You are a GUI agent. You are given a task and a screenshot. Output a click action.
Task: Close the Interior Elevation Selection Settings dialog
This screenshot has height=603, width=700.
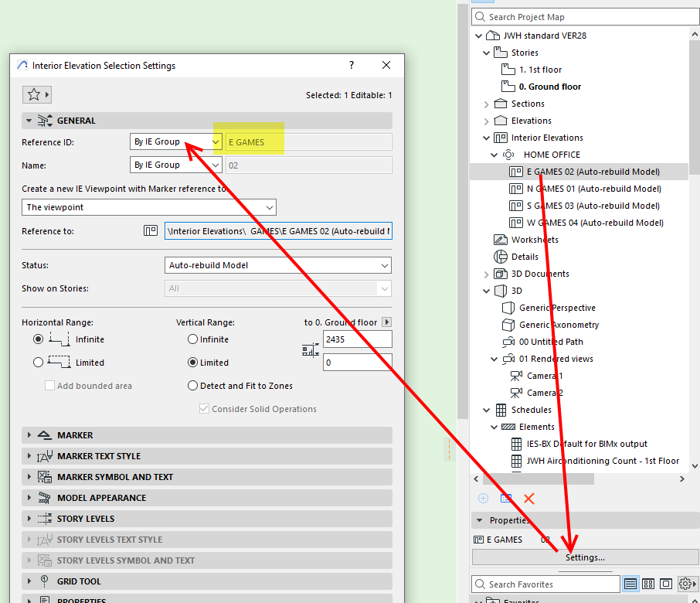(x=386, y=65)
